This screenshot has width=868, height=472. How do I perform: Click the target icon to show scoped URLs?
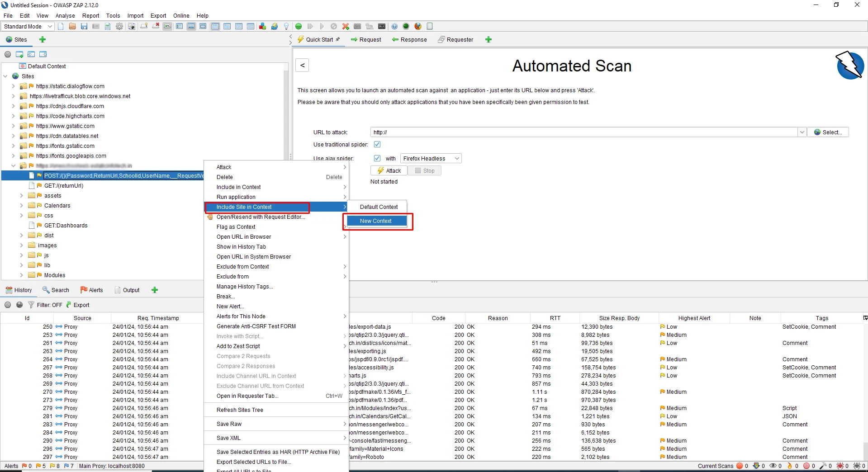coord(8,54)
